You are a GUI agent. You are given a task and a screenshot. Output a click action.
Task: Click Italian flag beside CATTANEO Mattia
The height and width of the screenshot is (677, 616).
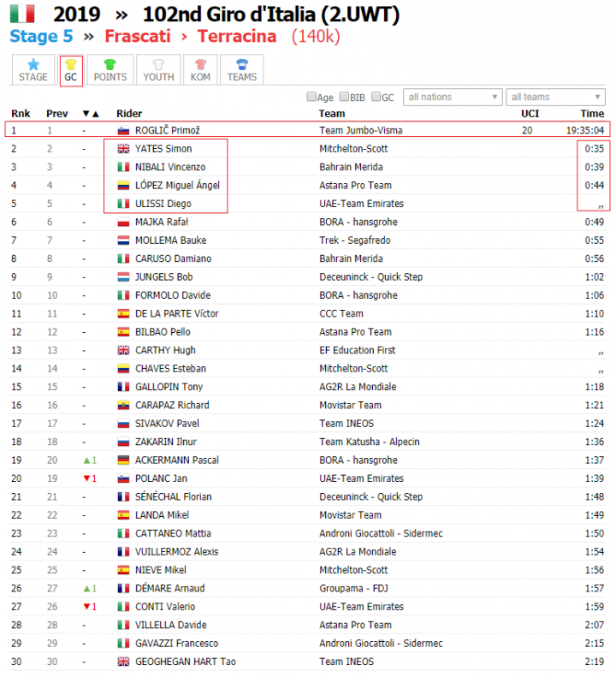tap(123, 534)
